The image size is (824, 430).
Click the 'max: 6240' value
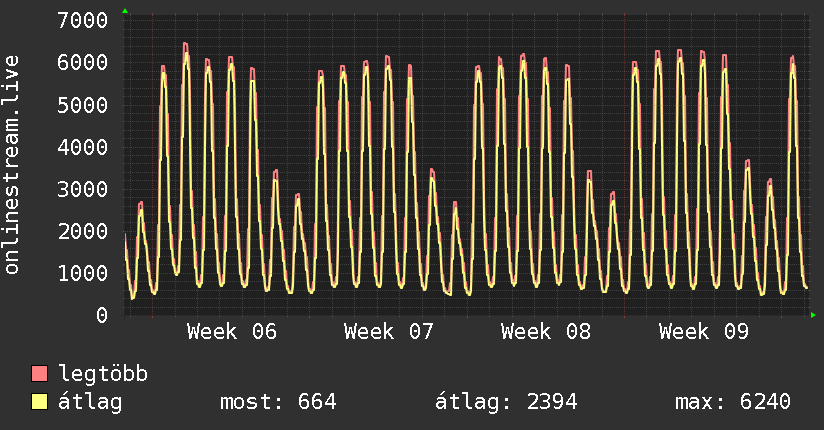click(x=733, y=402)
